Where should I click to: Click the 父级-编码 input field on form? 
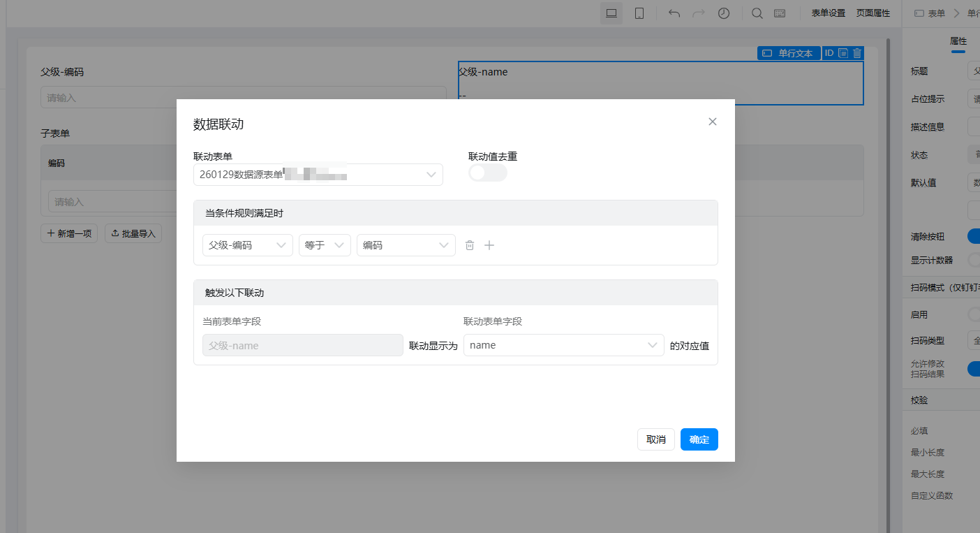point(244,98)
